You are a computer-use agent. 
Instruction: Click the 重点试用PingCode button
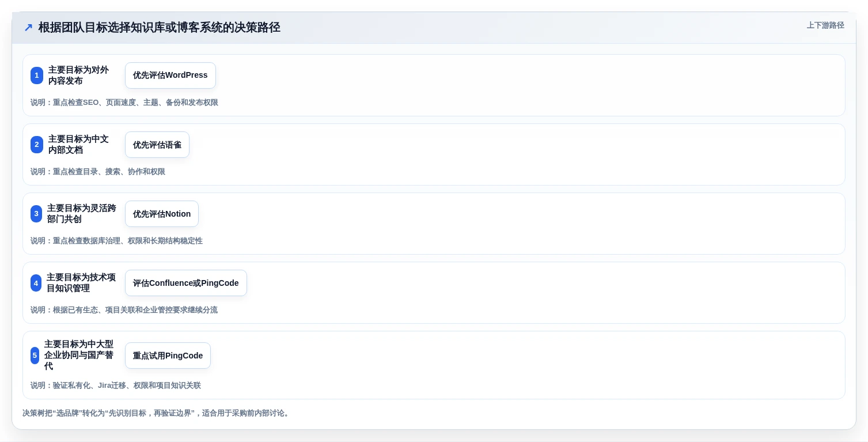coord(168,356)
